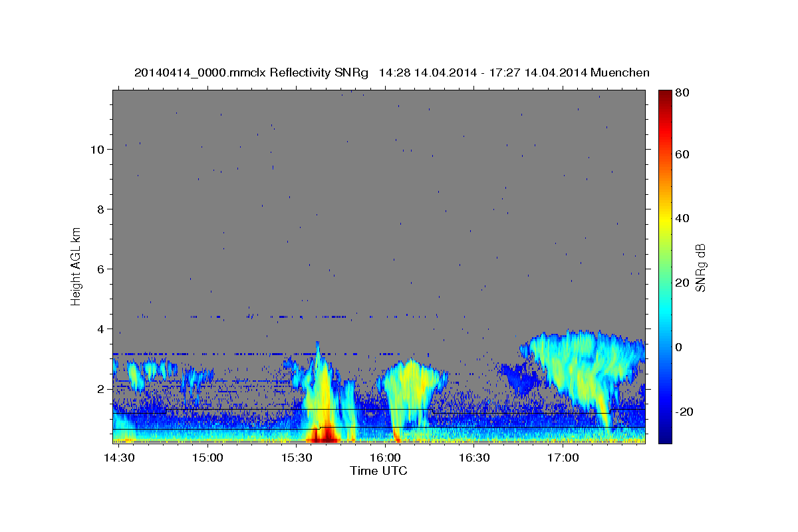Image resolution: width=798 pixels, height=532 pixels.
Task: Click the height tick label 4
Action: tap(101, 329)
